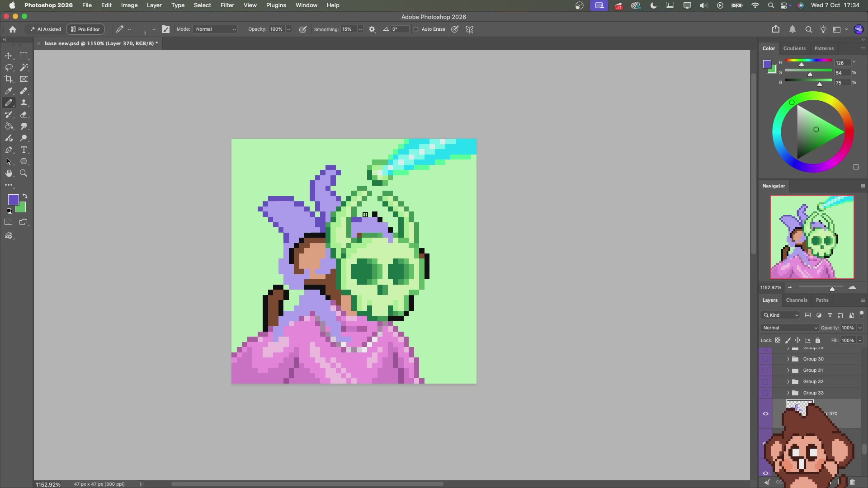Select the Lasso tool
868x488 pixels.
coord(9,67)
